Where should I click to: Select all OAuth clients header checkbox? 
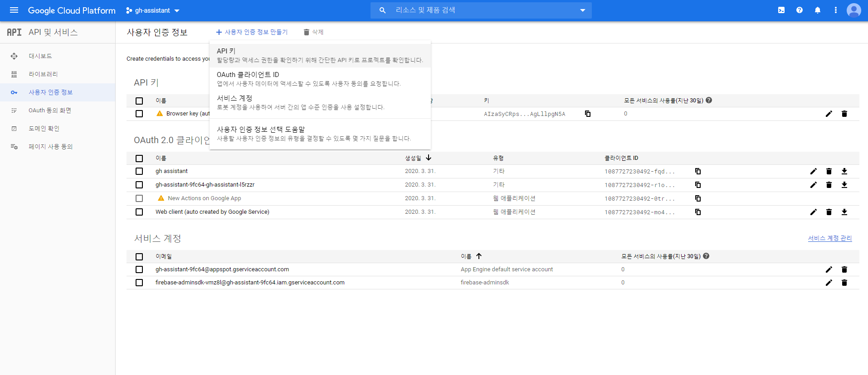pos(139,159)
